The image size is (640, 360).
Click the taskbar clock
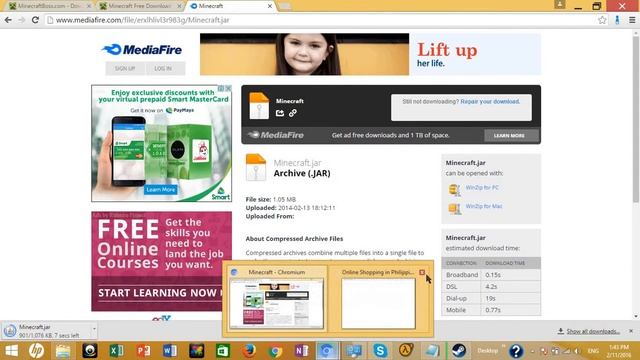(618, 351)
